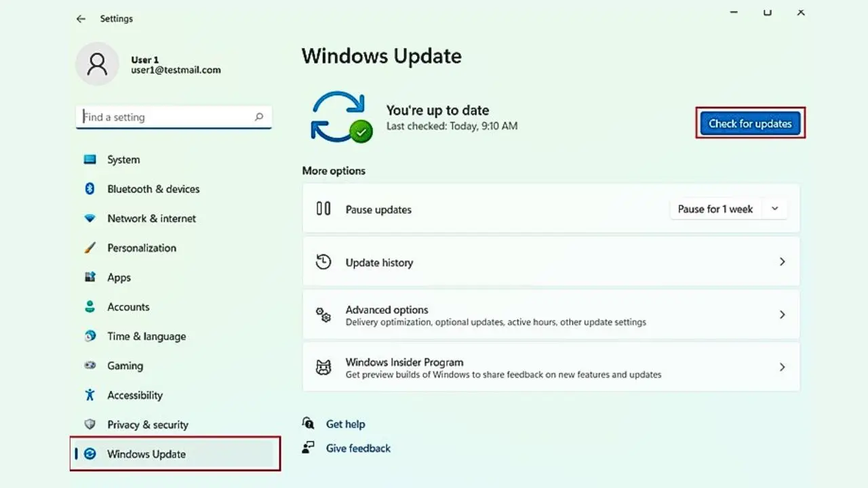Click user1@testmail.com account text
The height and width of the screenshot is (488, 868).
pyautogui.click(x=176, y=70)
